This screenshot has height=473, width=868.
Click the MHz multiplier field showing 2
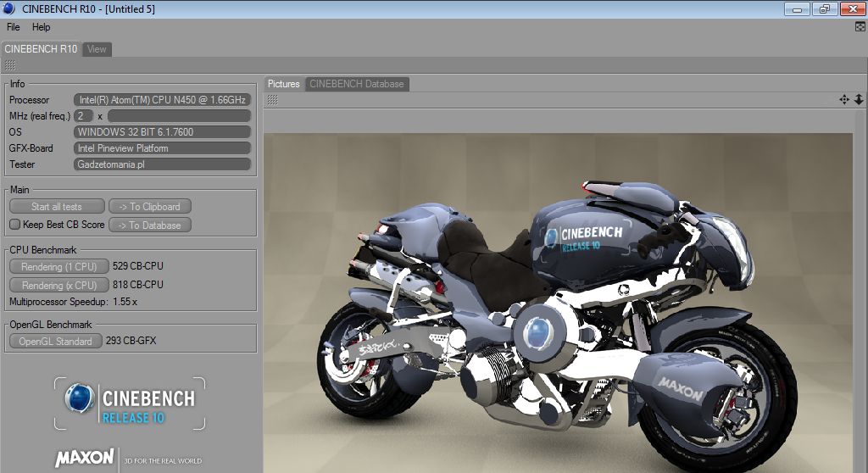83,116
